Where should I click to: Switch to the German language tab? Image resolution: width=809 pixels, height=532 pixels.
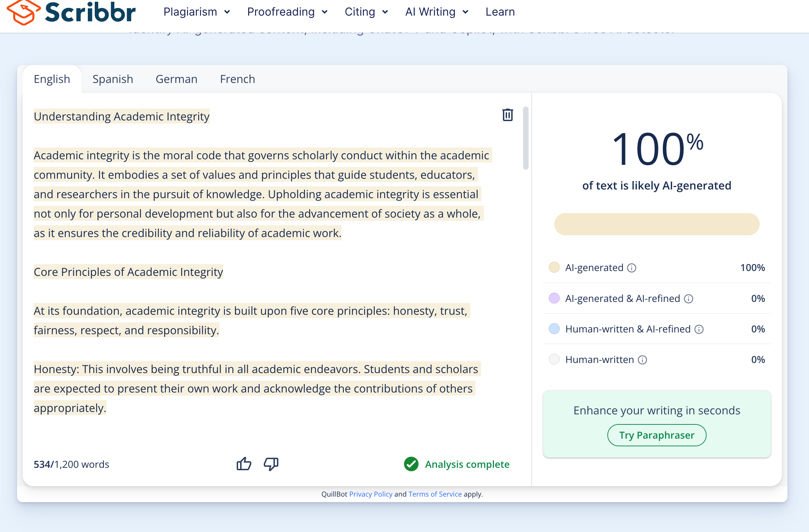tap(176, 79)
